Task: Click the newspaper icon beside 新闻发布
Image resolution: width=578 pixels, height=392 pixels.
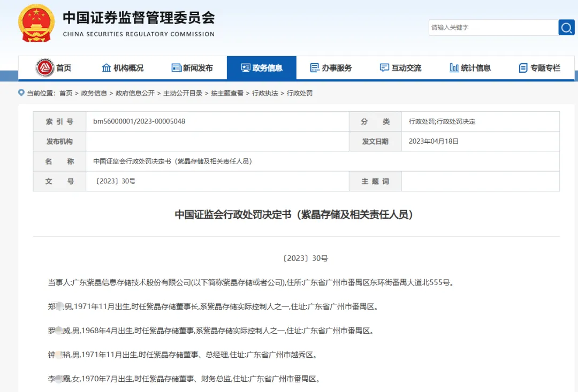Action: tap(176, 68)
